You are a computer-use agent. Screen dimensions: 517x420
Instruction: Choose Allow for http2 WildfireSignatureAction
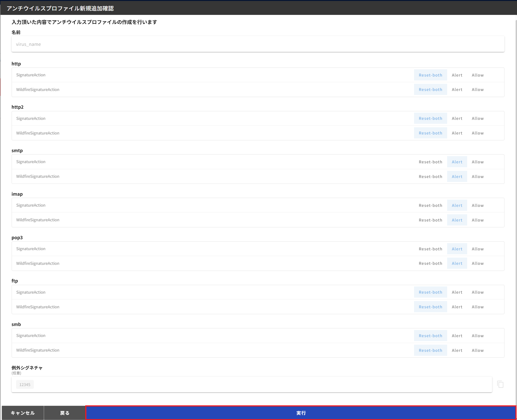[x=477, y=133]
